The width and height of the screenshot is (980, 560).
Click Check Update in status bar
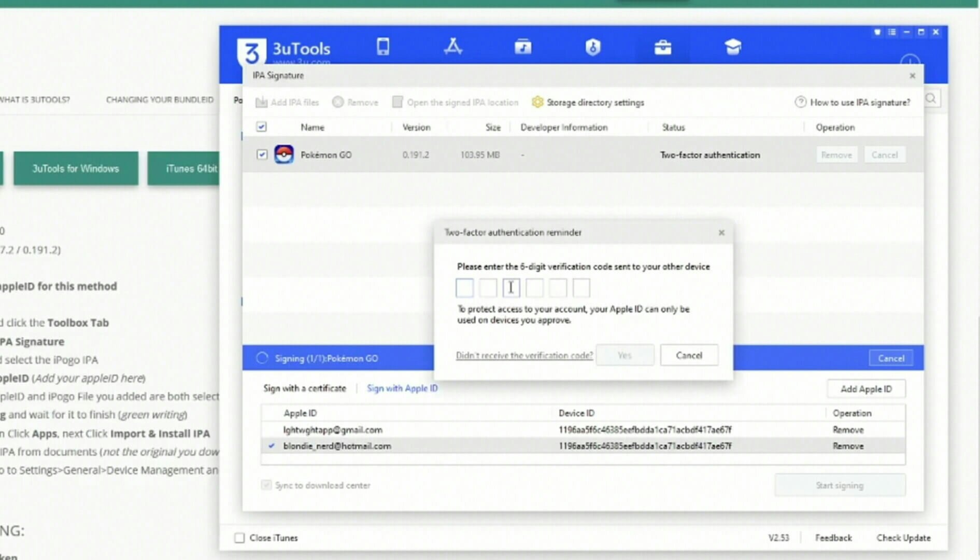pyautogui.click(x=903, y=538)
